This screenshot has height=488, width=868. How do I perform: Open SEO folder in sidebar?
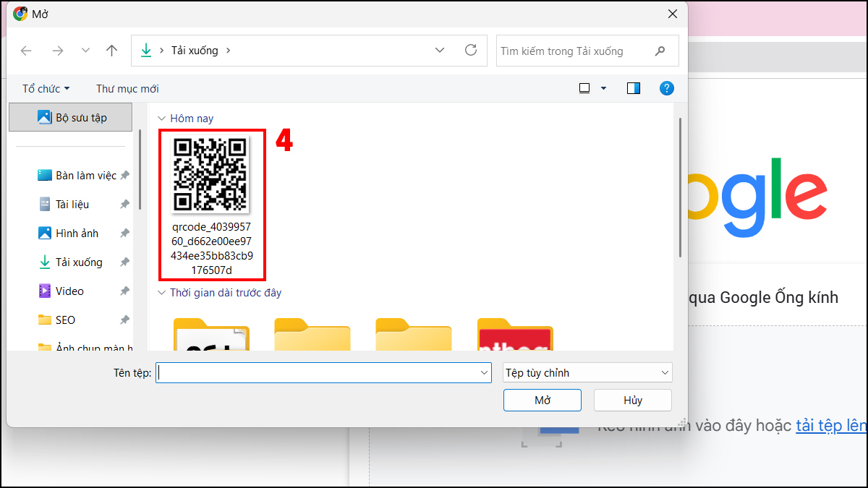coord(56,320)
